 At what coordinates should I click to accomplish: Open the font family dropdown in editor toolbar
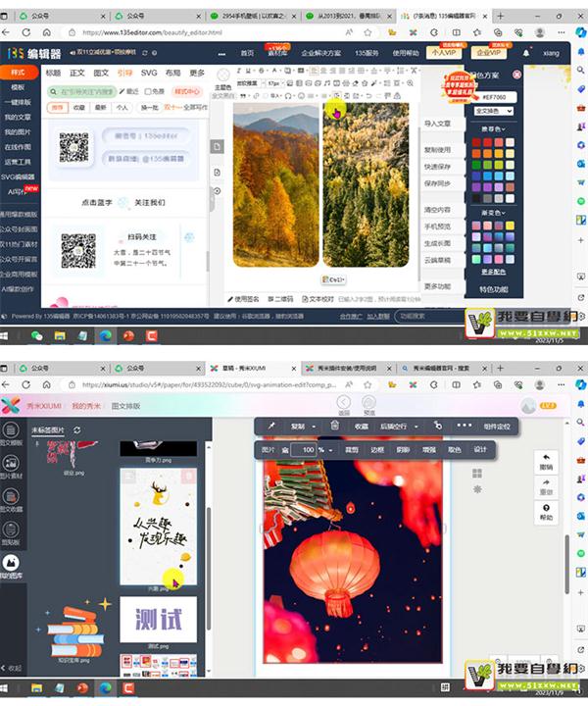[x=250, y=83]
